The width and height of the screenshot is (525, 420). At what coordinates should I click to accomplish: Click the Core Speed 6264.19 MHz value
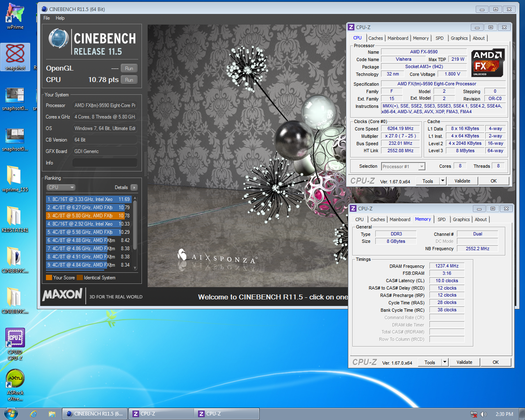(400, 128)
